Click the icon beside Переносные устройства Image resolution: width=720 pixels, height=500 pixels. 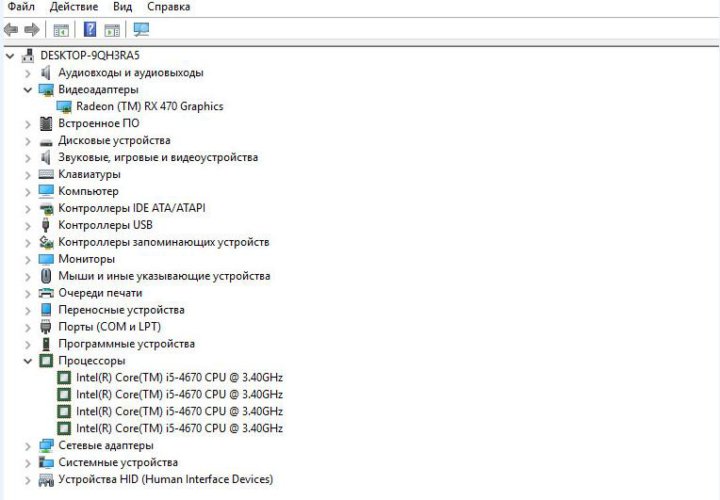point(46,310)
